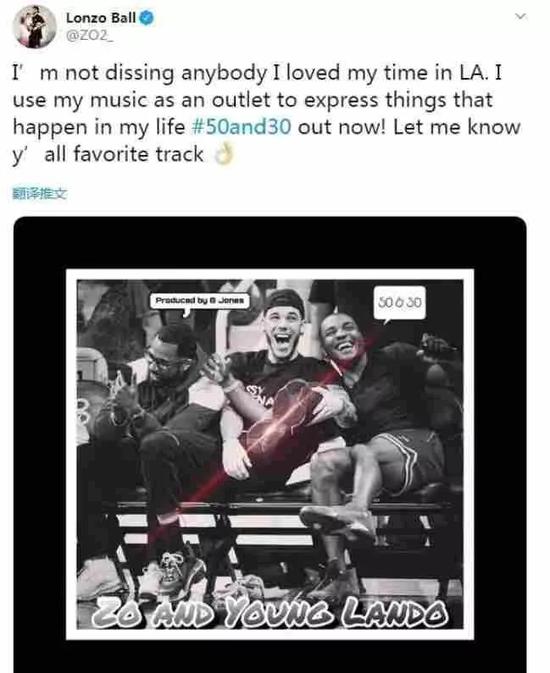Viewport: 550px width, 673px height.
Task: Click the OK hand emoji in tweet
Action: (224, 155)
